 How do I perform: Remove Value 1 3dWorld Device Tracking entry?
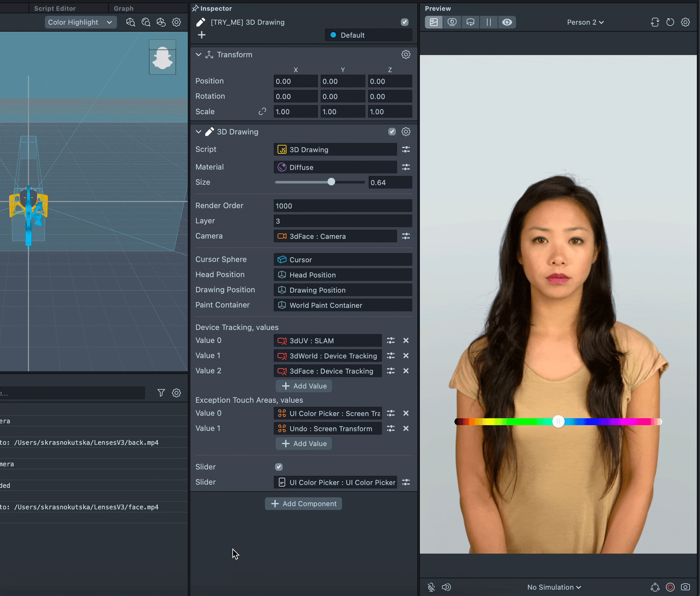pyautogui.click(x=406, y=356)
